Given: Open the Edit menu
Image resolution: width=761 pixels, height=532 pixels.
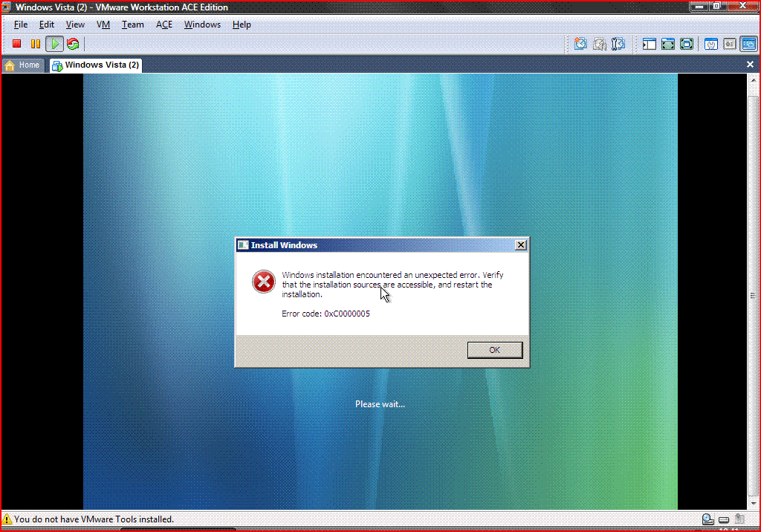Looking at the screenshot, I should (x=47, y=25).
